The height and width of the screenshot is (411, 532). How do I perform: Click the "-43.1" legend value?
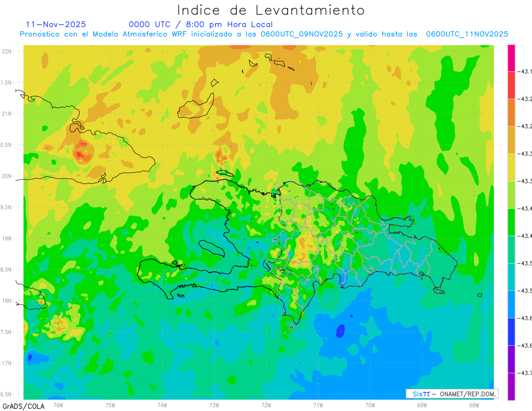(524, 72)
